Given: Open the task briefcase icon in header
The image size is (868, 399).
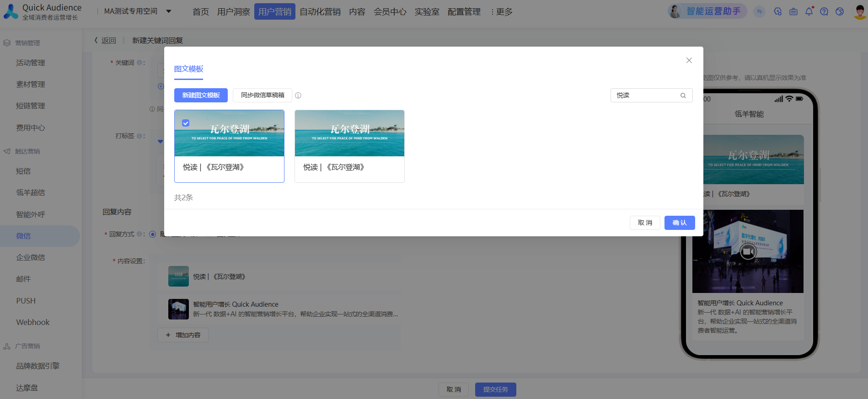Looking at the screenshot, I should pos(793,11).
